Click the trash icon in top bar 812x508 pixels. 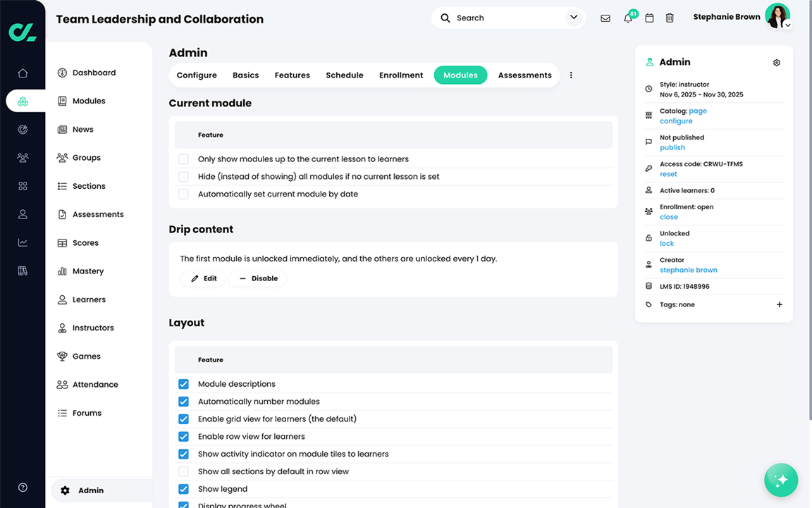670,18
